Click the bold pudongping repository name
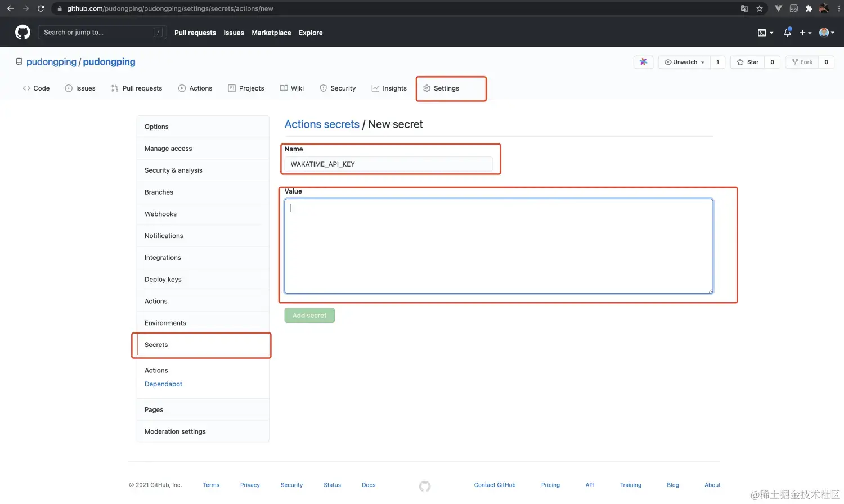This screenshot has width=844, height=504. (x=109, y=62)
